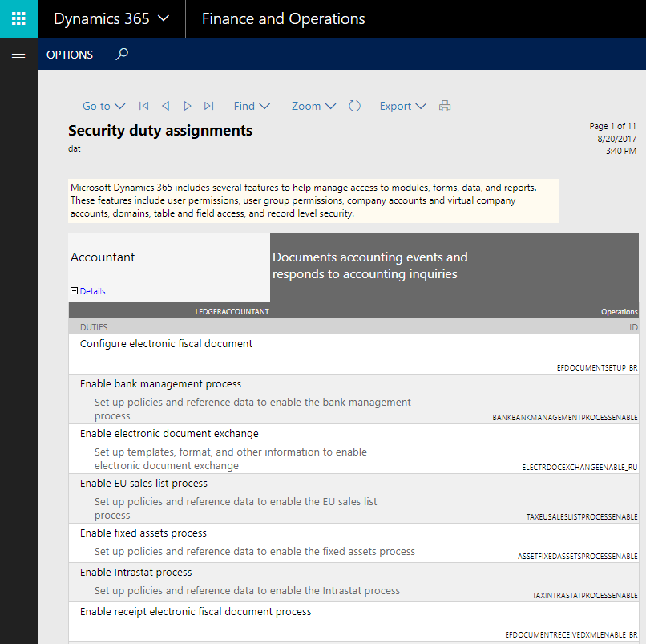Click the Finance and Operations title
The height and width of the screenshot is (644, 646).
(x=284, y=19)
